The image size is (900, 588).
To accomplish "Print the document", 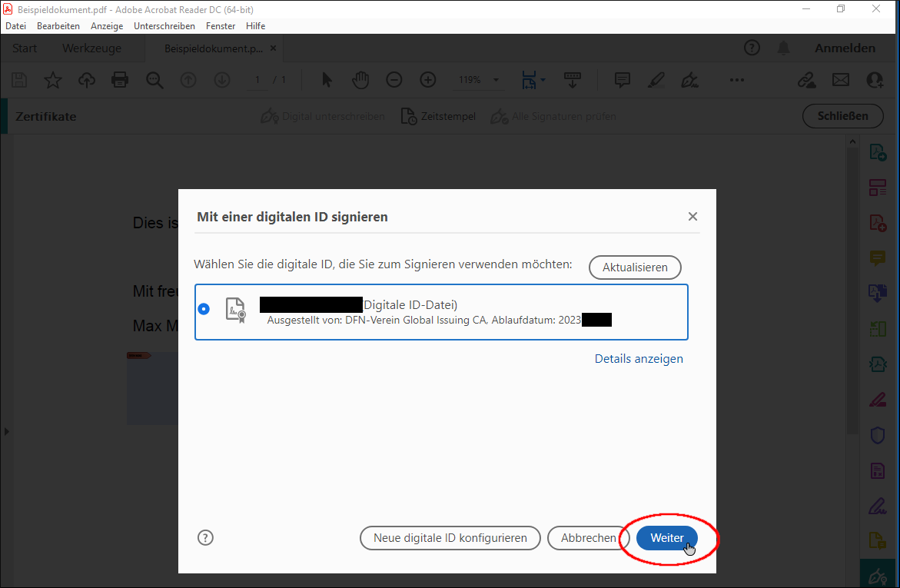I will point(120,80).
